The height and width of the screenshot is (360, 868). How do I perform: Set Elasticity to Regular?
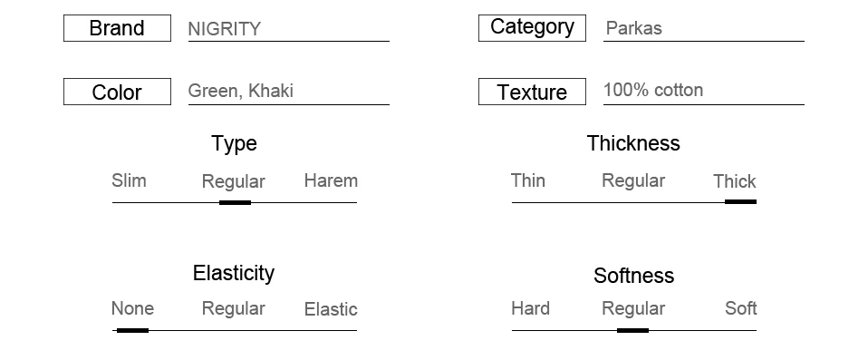(234, 309)
